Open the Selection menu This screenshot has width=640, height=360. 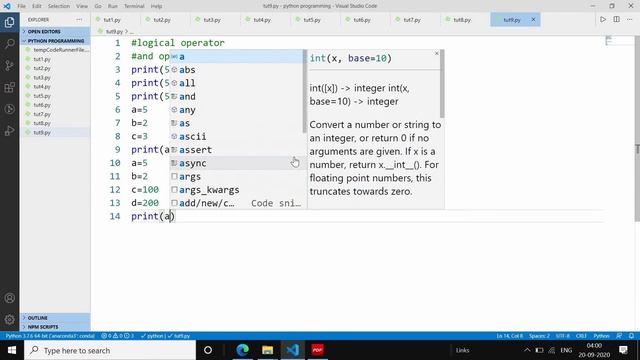pyautogui.click(x=59, y=6)
